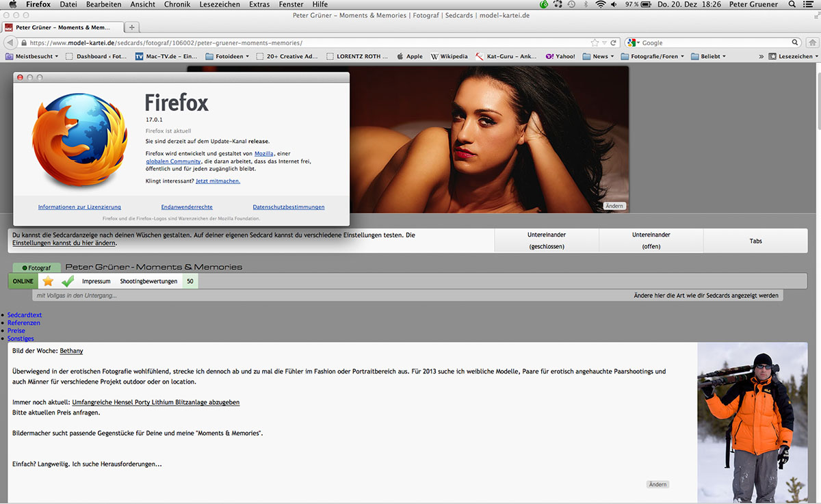Click Ändern button on the banner photo

click(x=615, y=206)
